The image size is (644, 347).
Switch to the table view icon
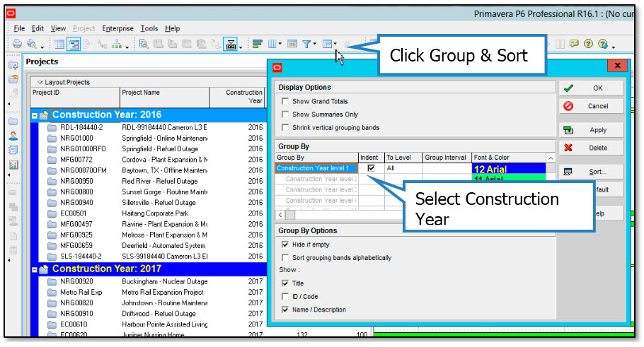click(59, 44)
